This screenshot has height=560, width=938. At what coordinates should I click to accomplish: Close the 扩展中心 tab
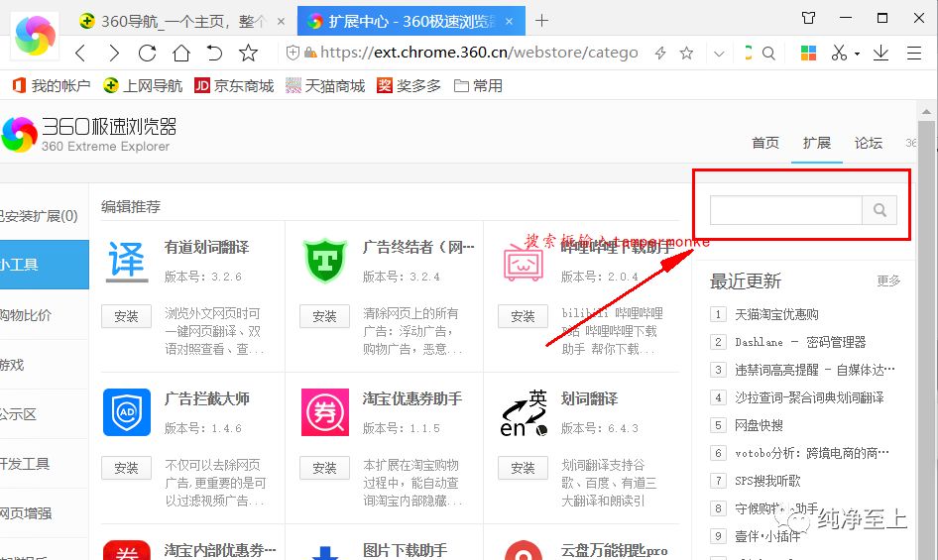[x=509, y=22]
